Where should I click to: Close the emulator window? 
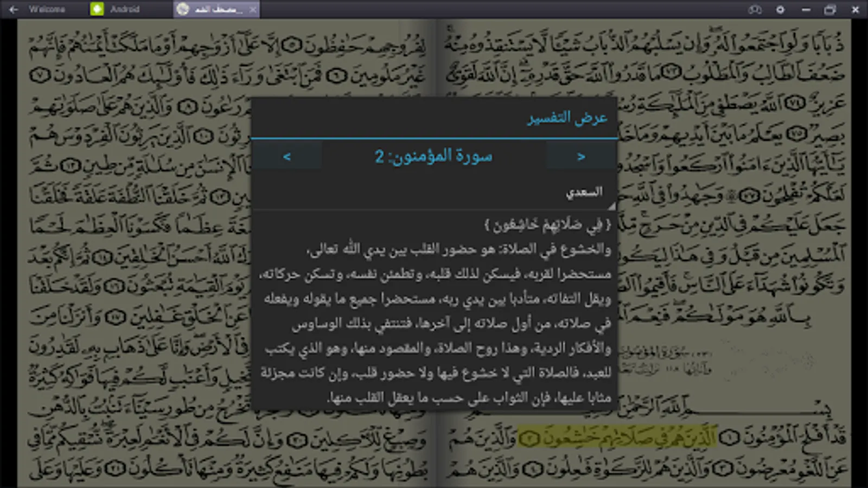coord(856,9)
